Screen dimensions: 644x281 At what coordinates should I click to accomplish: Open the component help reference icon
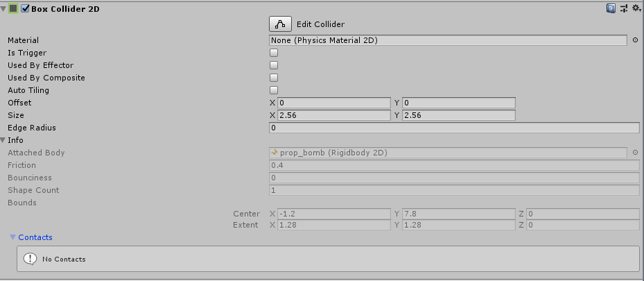click(611, 8)
